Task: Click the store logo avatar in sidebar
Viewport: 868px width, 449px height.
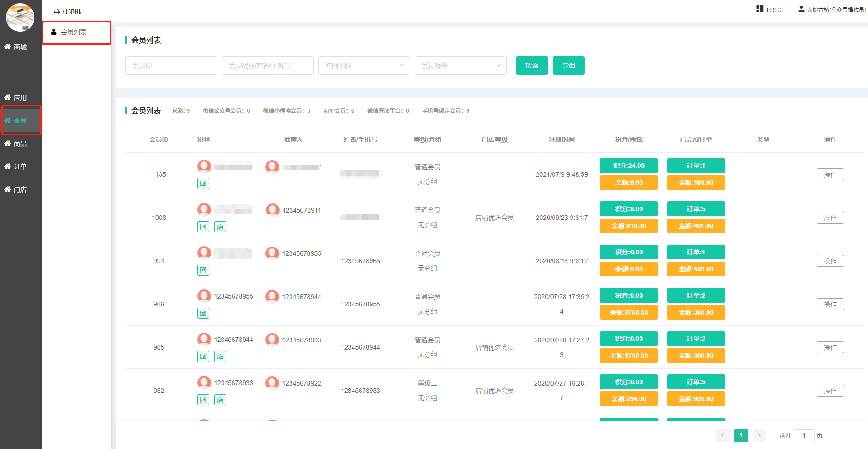Action: [x=20, y=17]
